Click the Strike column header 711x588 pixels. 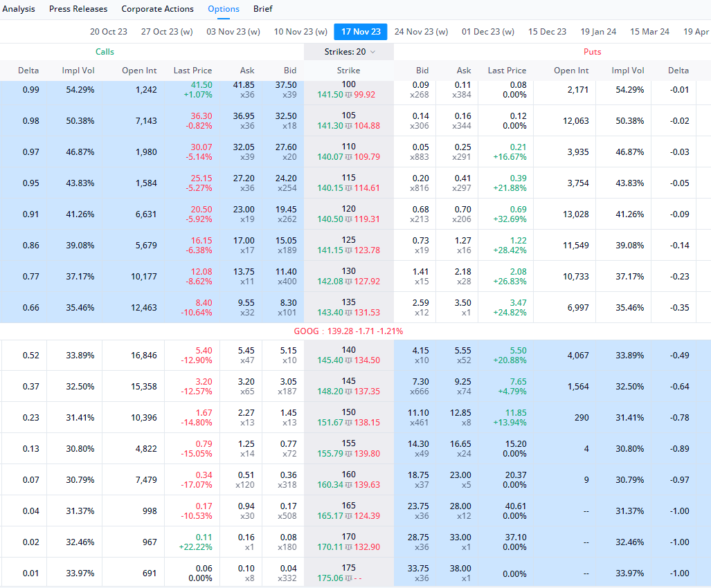click(x=348, y=71)
